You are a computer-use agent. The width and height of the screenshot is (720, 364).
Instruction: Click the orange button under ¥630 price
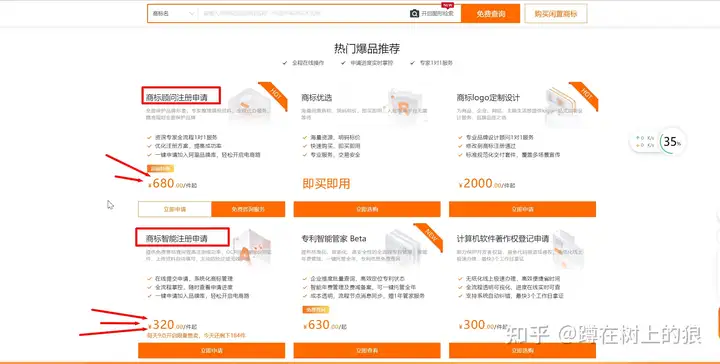pos(367,350)
